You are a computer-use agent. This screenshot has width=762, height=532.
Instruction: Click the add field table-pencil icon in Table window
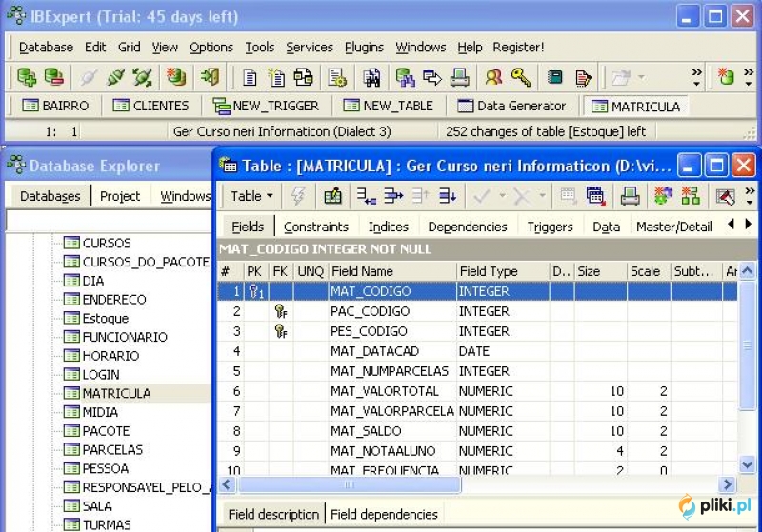click(x=332, y=196)
